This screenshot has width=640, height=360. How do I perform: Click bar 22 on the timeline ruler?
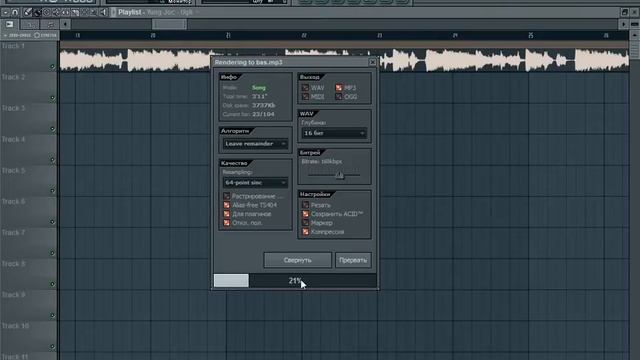304,36
